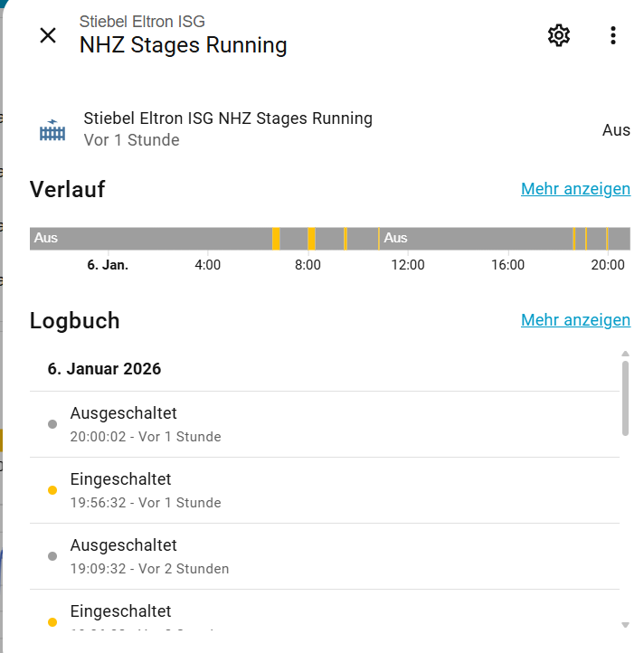
Task: Click the yellow dot beside the 19:56:32 entry
Action: [x=52, y=490]
